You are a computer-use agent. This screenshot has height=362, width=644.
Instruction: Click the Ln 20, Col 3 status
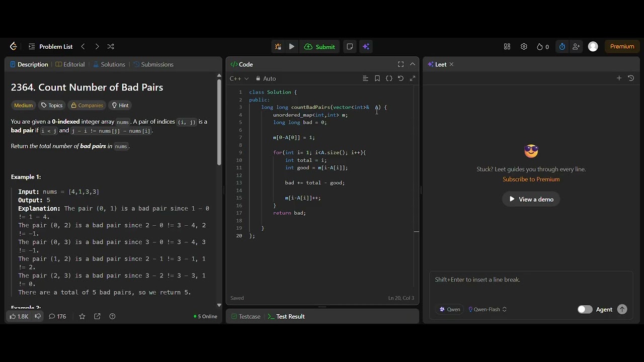click(401, 298)
